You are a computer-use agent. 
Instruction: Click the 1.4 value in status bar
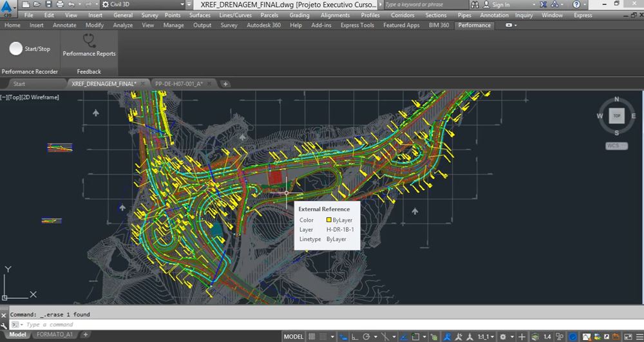pyautogui.click(x=547, y=337)
